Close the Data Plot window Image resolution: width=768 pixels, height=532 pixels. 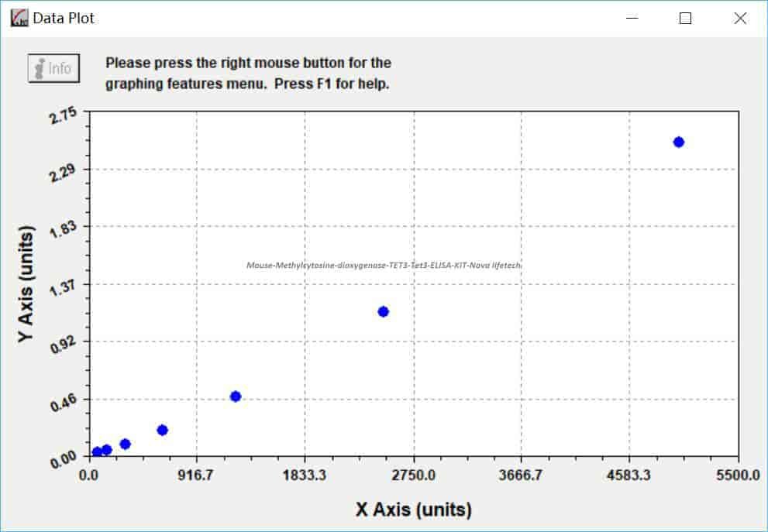click(x=740, y=18)
